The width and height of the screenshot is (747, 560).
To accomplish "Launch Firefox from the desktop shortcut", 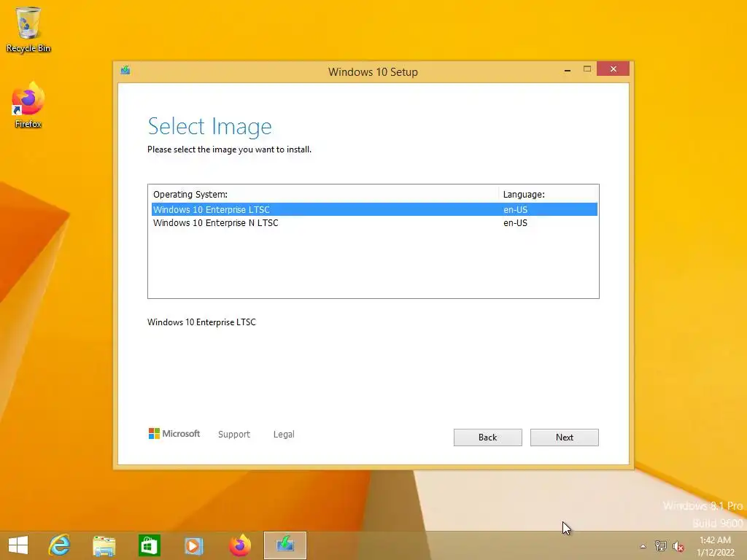I will pos(28,105).
